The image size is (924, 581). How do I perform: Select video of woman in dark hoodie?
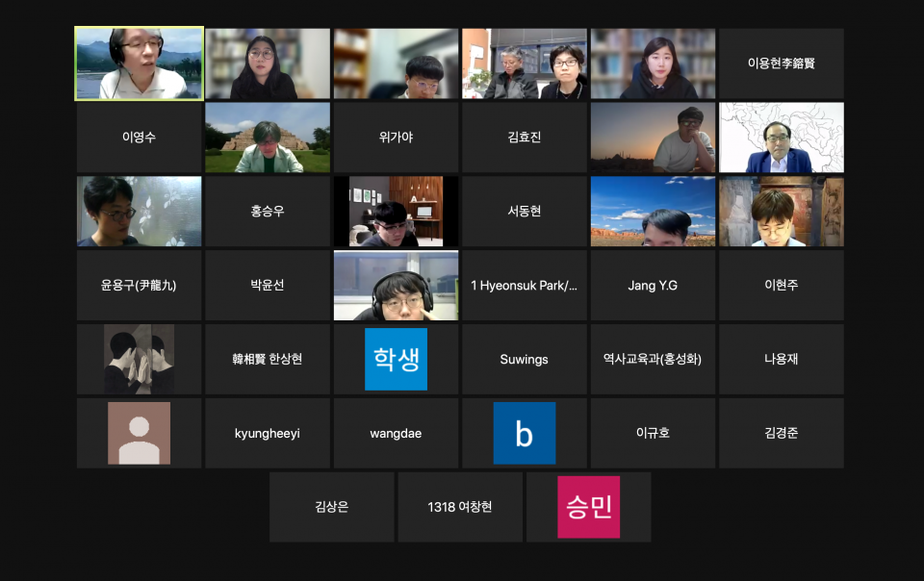tap(653, 63)
